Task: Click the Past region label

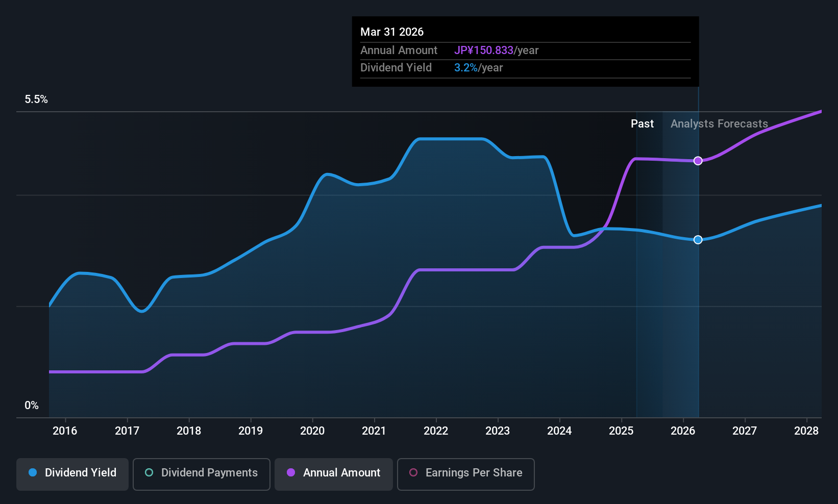Action: [642, 124]
